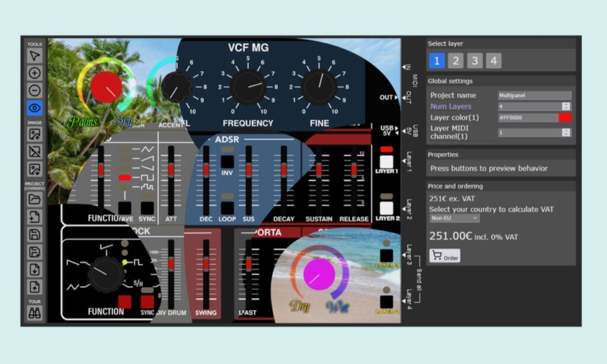607x364 pixels.
Task: Select the pointer tool in the Tools panel
Action: pyautogui.click(x=34, y=56)
